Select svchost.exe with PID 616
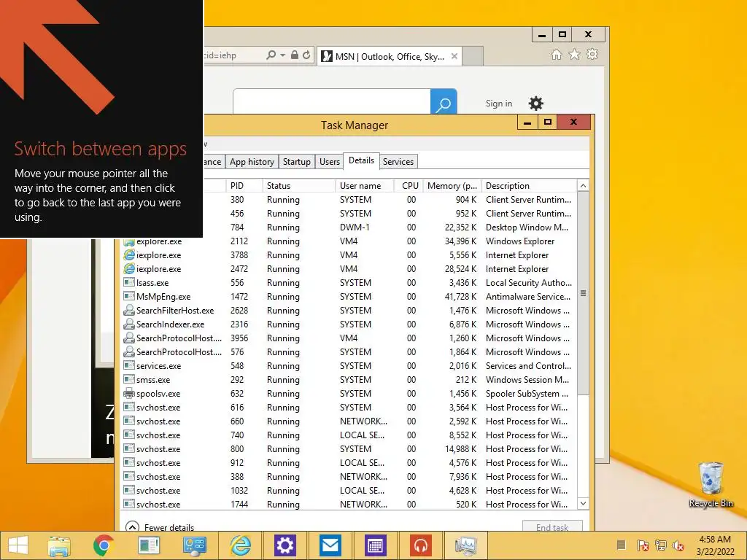Viewport: 747px width, 560px height. tap(349, 407)
